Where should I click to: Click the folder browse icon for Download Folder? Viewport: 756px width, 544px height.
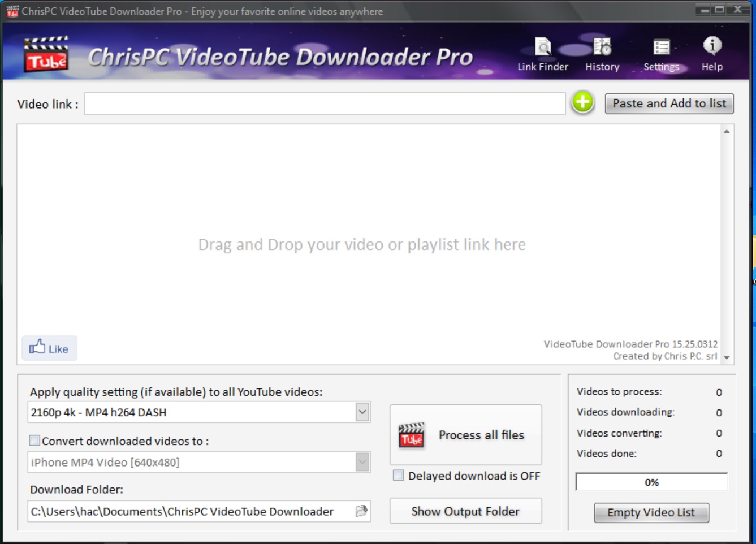click(361, 511)
